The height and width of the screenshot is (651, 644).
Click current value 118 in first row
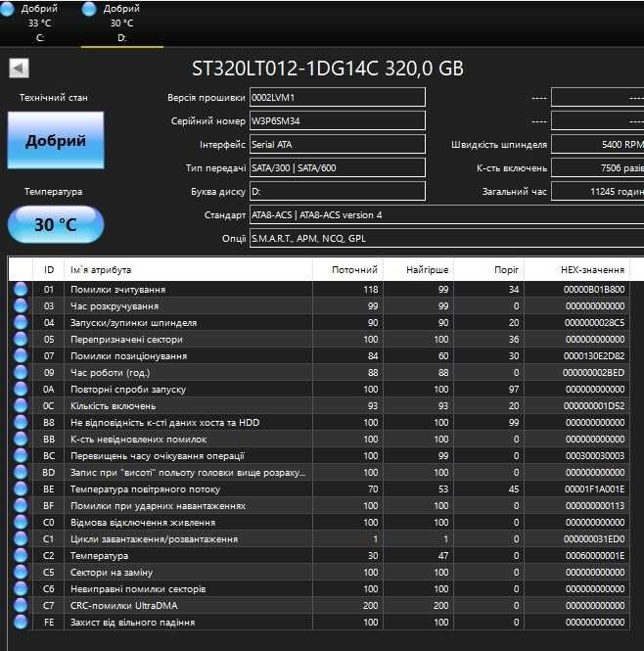pyautogui.click(x=370, y=290)
